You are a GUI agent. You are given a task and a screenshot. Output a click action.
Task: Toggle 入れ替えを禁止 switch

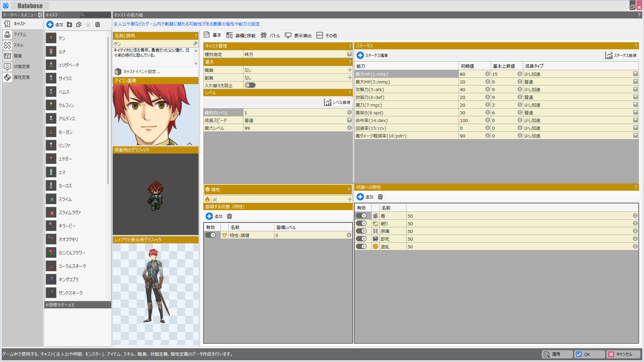[250, 85]
